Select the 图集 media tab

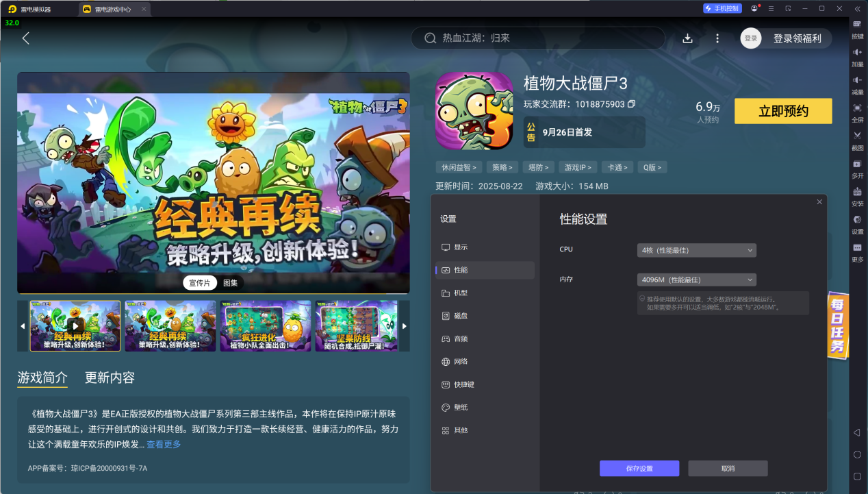click(x=231, y=283)
